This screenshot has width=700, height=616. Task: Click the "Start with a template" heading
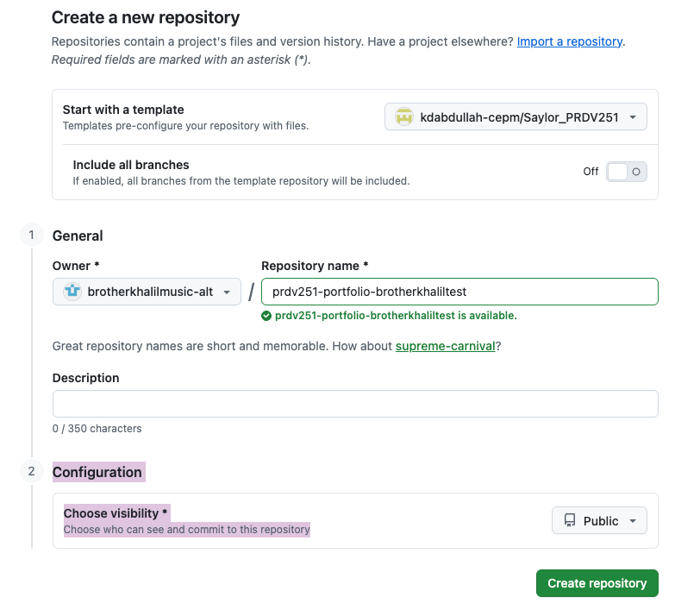pyautogui.click(x=123, y=110)
